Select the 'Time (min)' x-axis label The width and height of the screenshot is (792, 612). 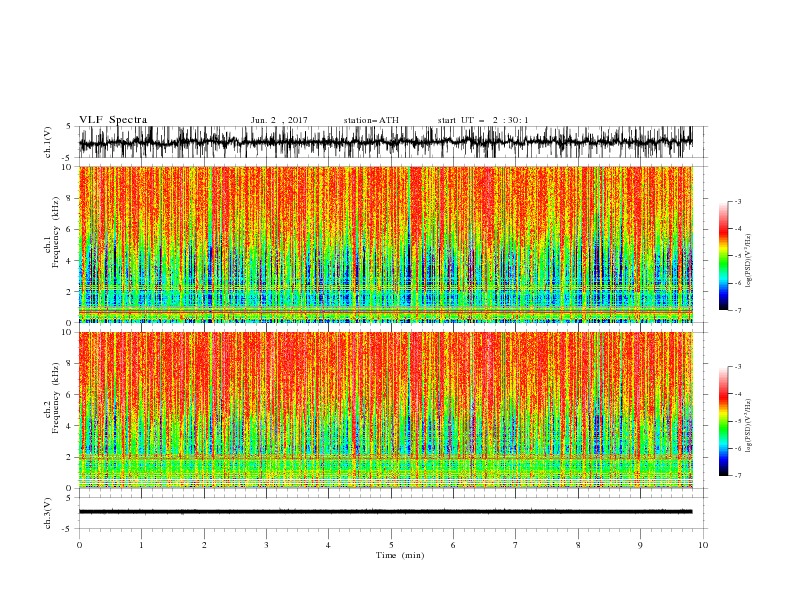[400, 555]
